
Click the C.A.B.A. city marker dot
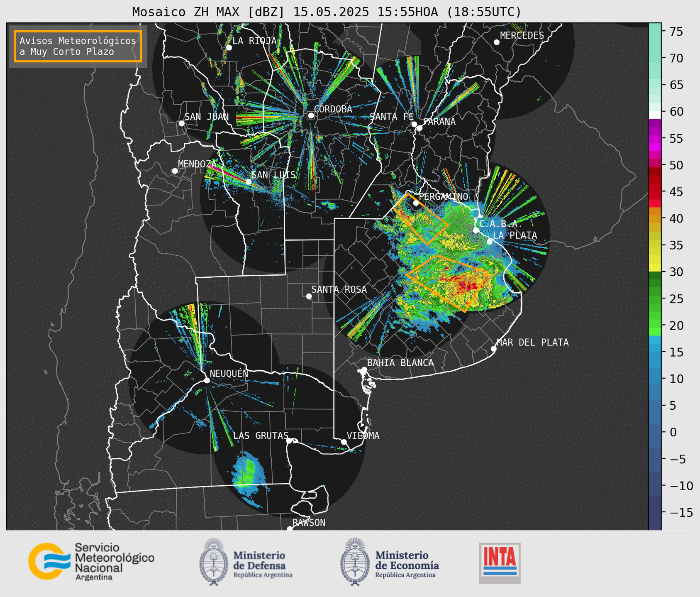click(476, 230)
